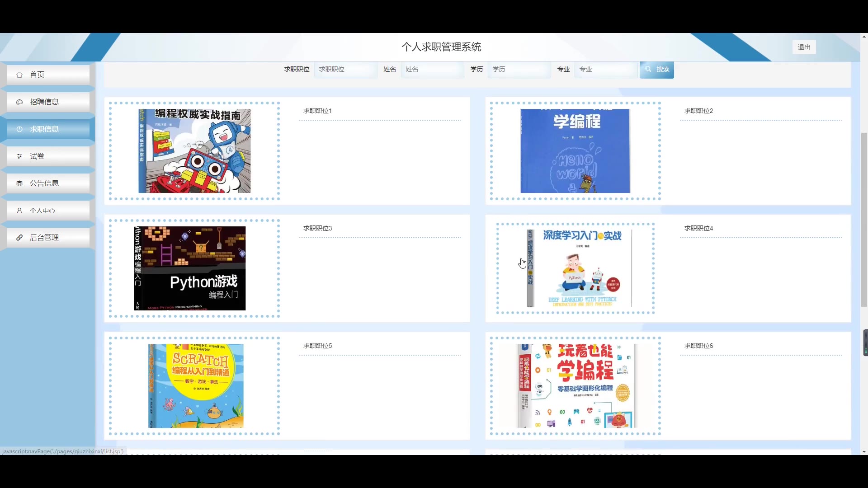The image size is (868, 488).
Task: Focus the 专业 search input
Action: [x=606, y=69]
